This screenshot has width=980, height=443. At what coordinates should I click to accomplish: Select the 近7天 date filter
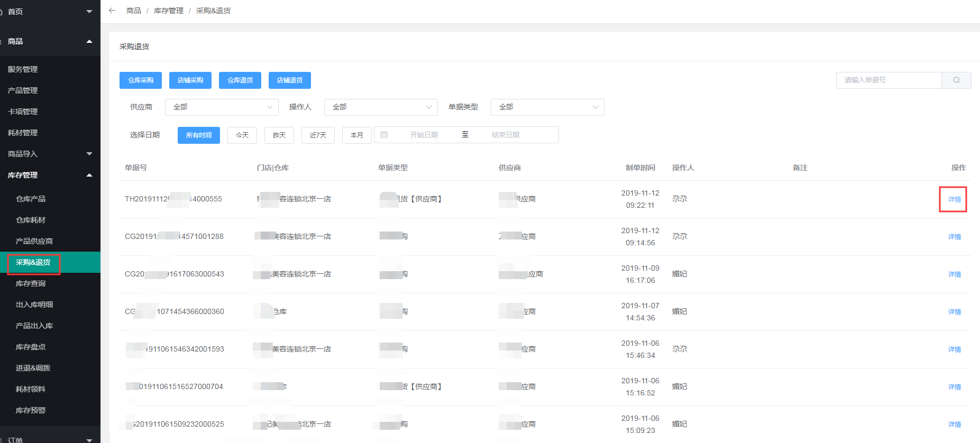(318, 135)
